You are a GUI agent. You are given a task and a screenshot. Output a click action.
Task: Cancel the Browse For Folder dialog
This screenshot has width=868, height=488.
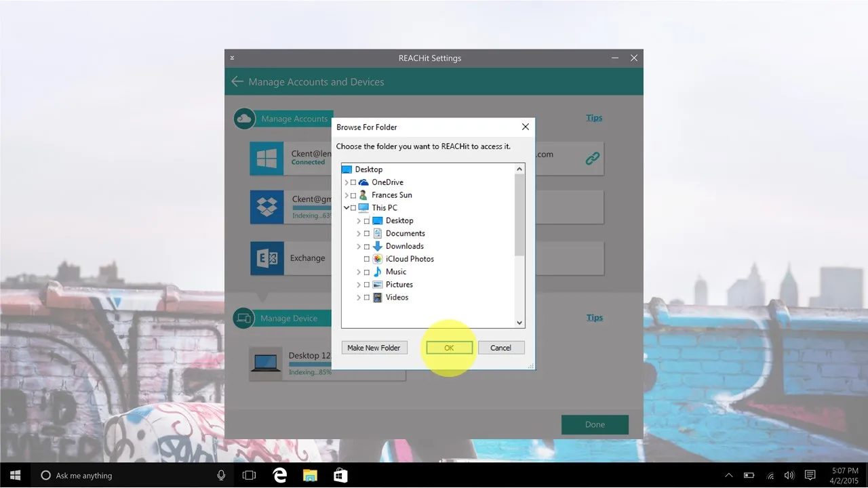click(501, 348)
